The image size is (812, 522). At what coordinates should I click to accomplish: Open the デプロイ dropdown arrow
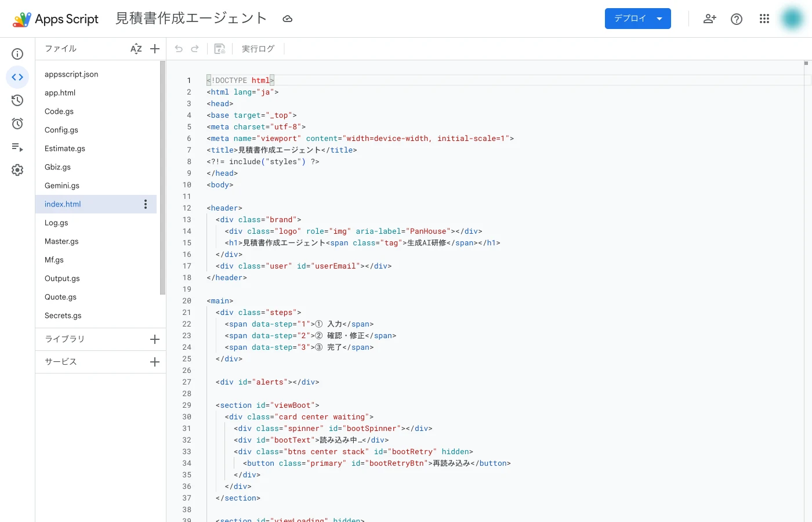tap(659, 19)
